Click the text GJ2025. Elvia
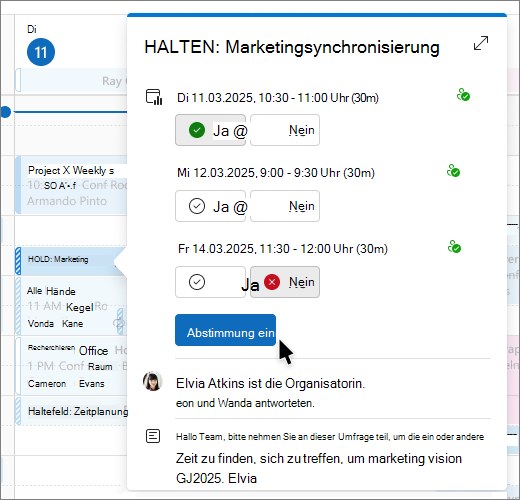The height and width of the screenshot is (500, 520). 216,479
